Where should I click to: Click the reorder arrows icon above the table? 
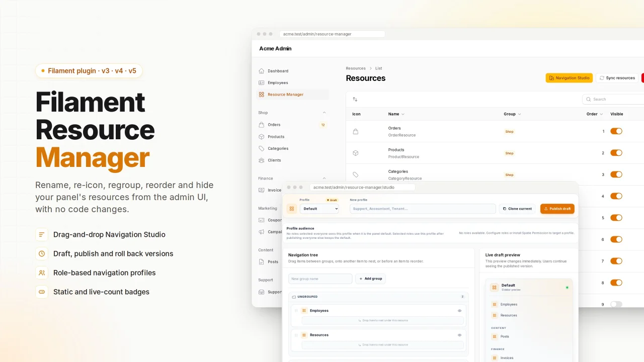(355, 99)
